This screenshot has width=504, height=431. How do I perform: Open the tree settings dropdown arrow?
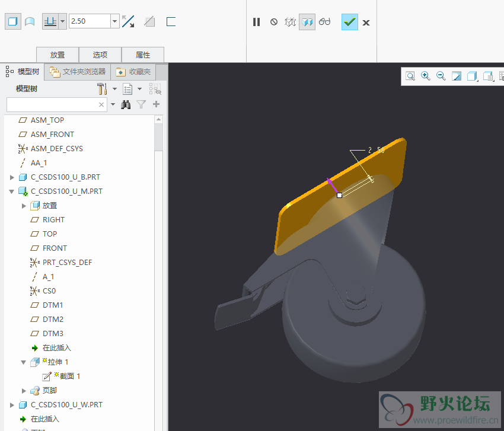coord(115,89)
